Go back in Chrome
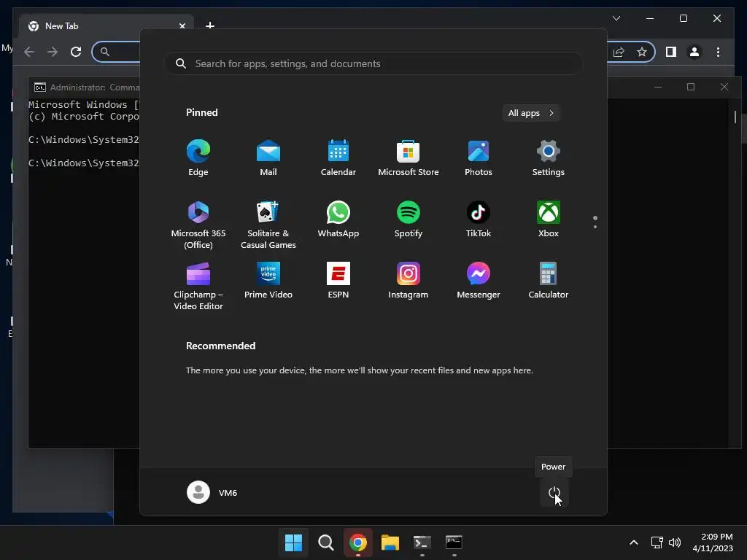Viewport: 747px width, 560px height. [29, 52]
